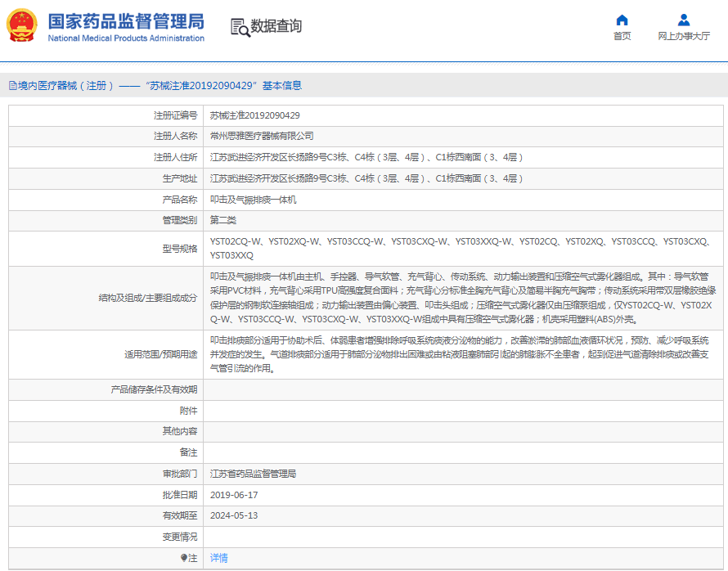Select 第二类 management category value
Viewport: 728px width, 571px height.
(222, 220)
